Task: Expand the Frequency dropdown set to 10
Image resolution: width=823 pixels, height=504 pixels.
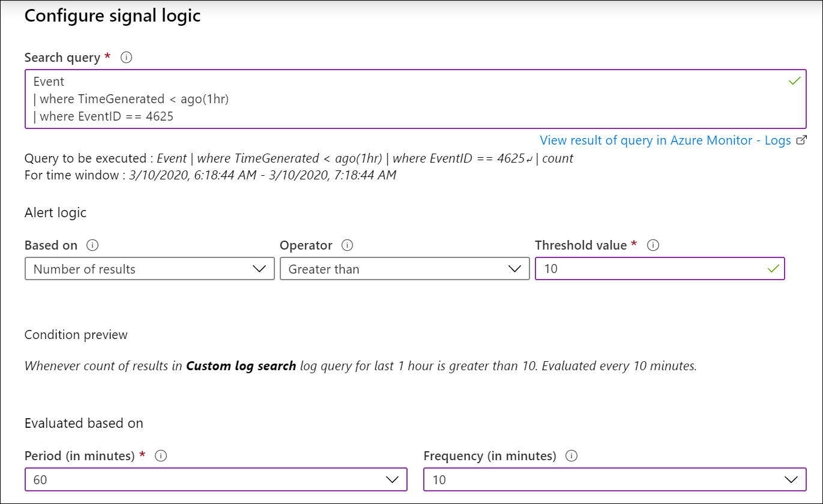Action: click(x=614, y=479)
